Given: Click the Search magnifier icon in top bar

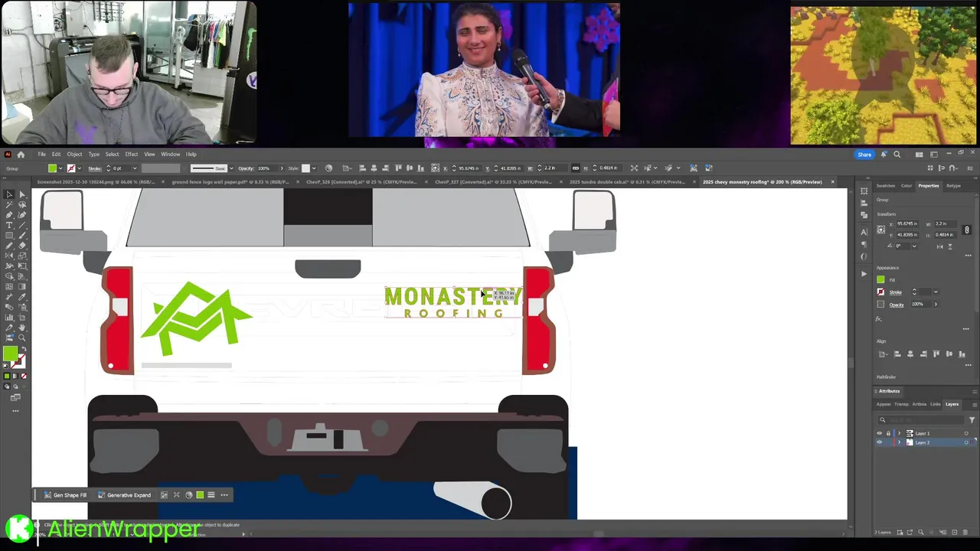Looking at the screenshot, I should pyautogui.click(x=897, y=155).
